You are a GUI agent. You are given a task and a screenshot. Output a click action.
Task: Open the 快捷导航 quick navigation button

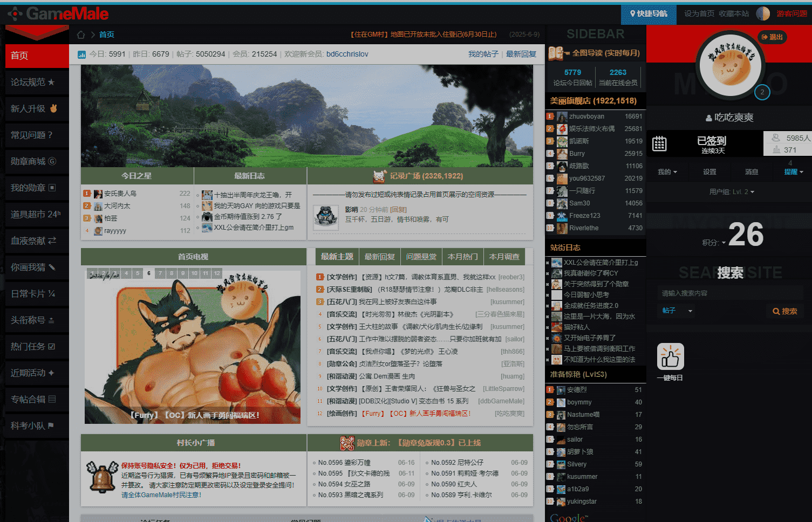[x=649, y=13]
